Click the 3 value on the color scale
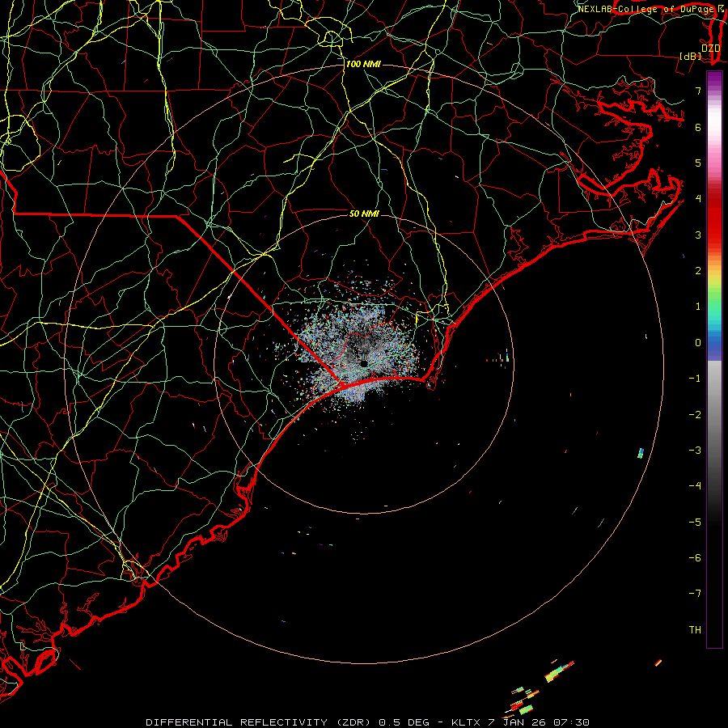 (x=698, y=235)
